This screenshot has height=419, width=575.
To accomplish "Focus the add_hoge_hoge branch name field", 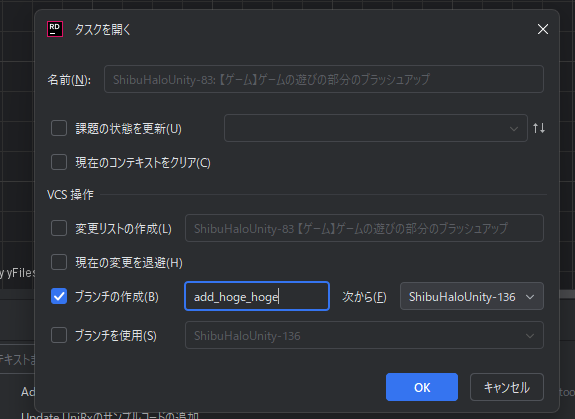I will point(257,296).
